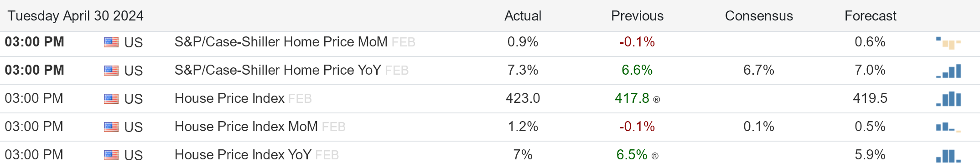Open House Price Index MoM mini chart

point(949,127)
